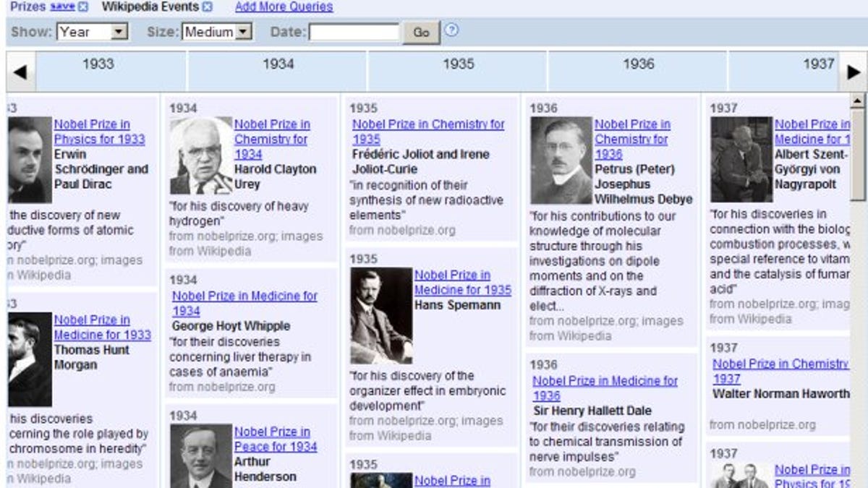Open the Add More Queries link

point(284,7)
